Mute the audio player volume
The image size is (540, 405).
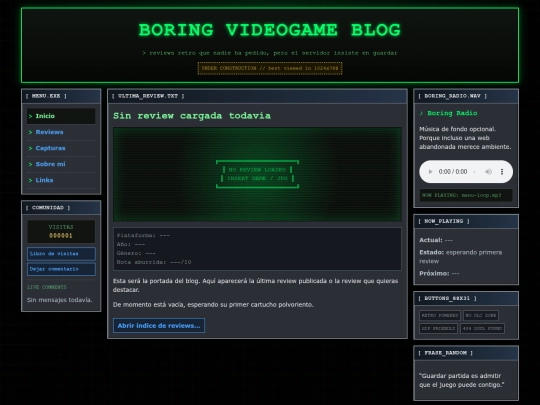(x=488, y=172)
